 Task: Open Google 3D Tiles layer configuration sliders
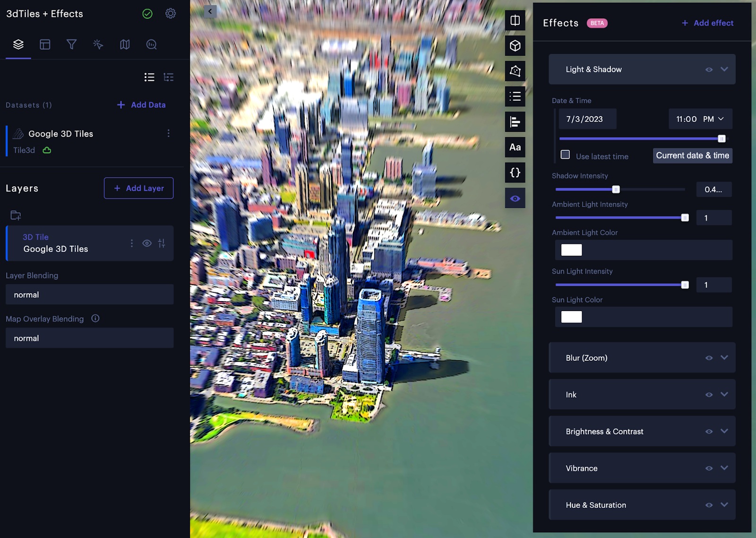point(162,243)
